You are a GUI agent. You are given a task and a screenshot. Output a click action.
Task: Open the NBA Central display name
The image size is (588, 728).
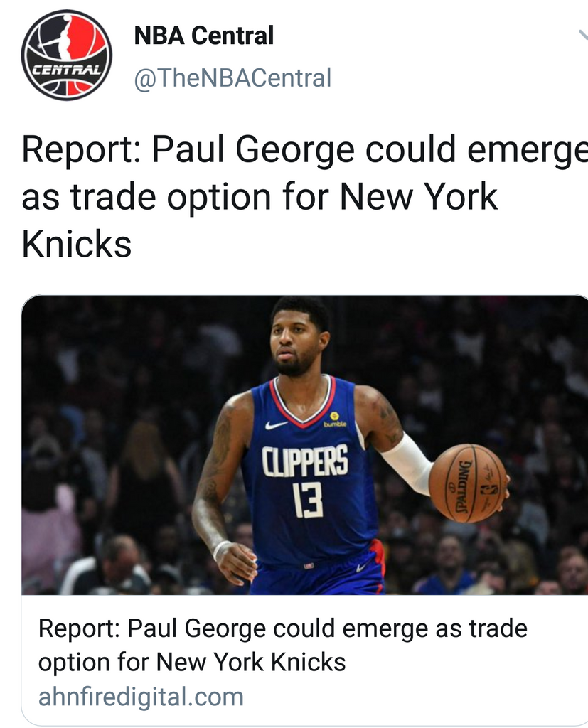tap(204, 36)
